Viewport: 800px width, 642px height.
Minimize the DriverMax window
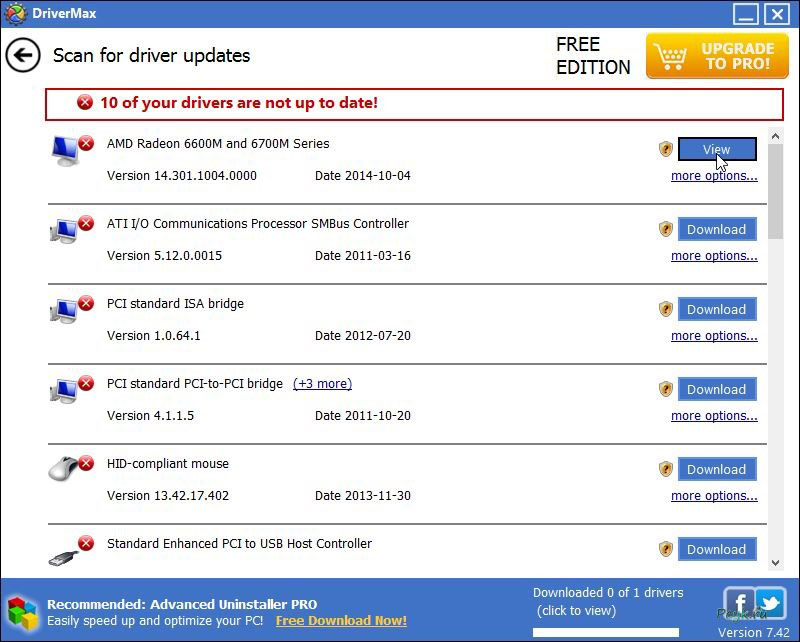[x=745, y=14]
